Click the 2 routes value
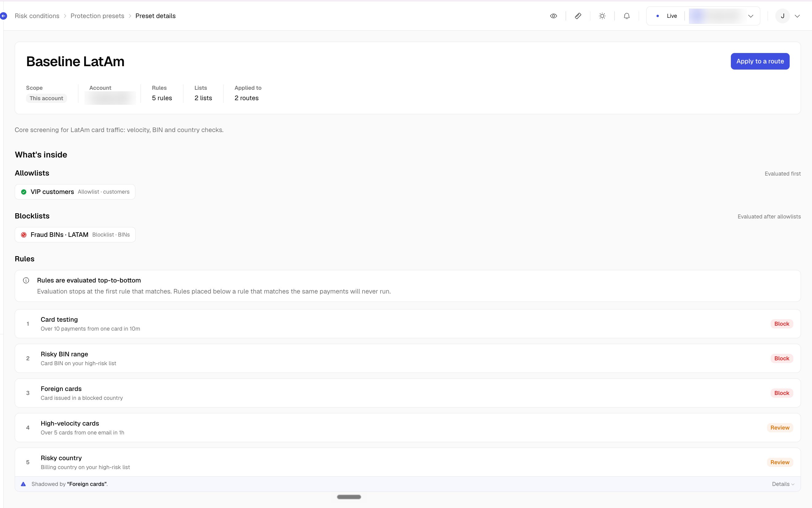 pyautogui.click(x=246, y=98)
